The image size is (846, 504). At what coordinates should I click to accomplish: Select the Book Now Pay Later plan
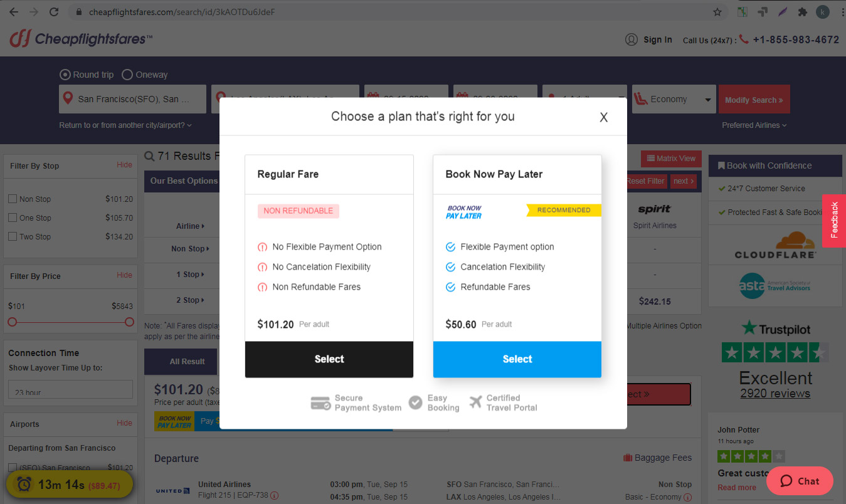(x=517, y=359)
